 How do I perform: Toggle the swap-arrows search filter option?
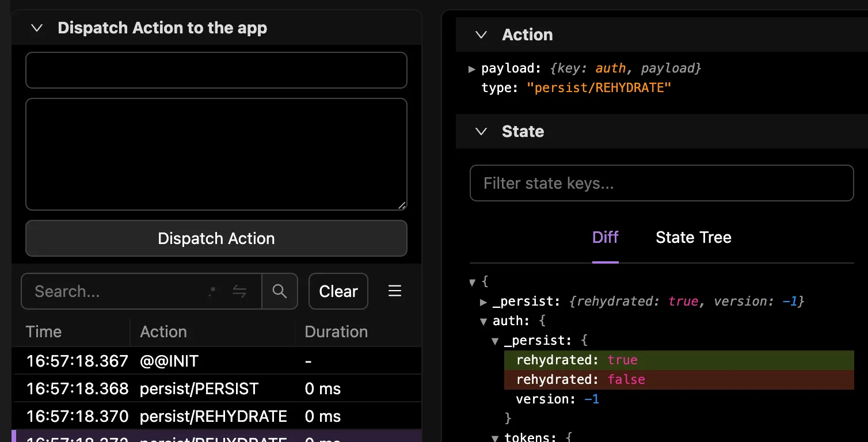click(x=239, y=292)
